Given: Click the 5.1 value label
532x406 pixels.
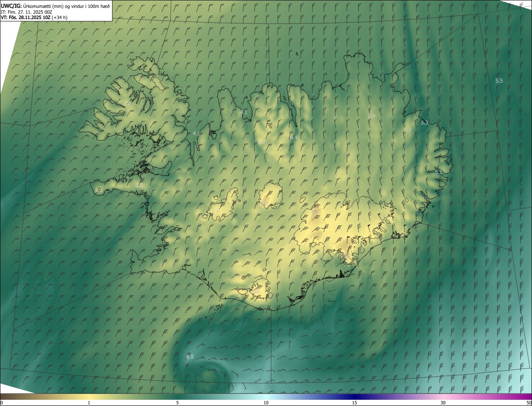Looking at the screenshot, I should pyautogui.click(x=438, y=172).
